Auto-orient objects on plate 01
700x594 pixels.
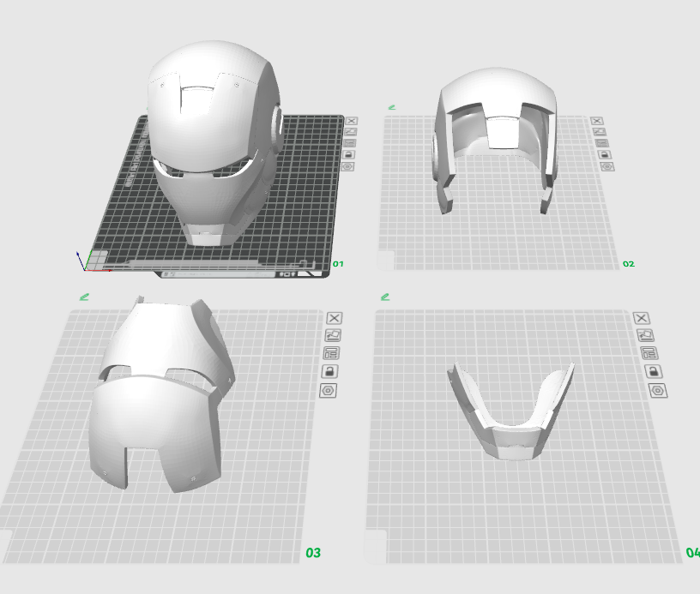[x=351, y=132]
